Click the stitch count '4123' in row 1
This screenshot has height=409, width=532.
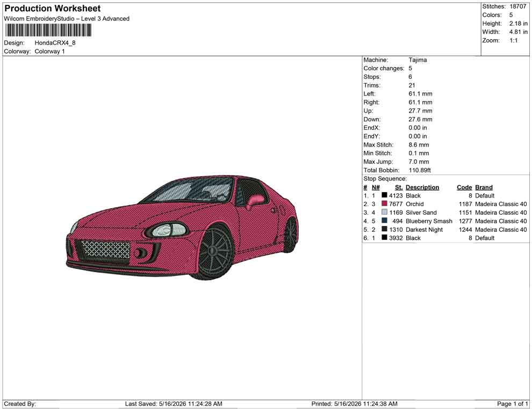click(396, 195)
